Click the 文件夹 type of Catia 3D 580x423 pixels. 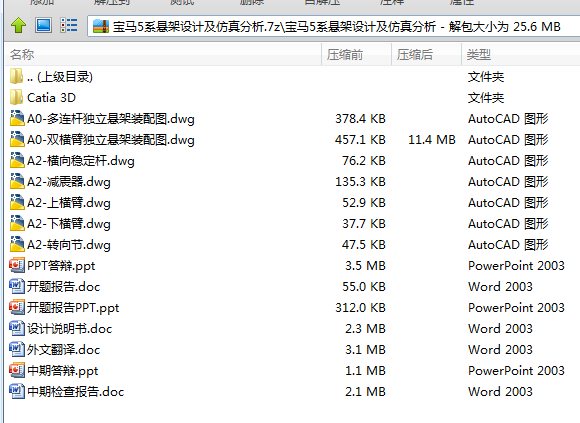[x=486, y=98]
